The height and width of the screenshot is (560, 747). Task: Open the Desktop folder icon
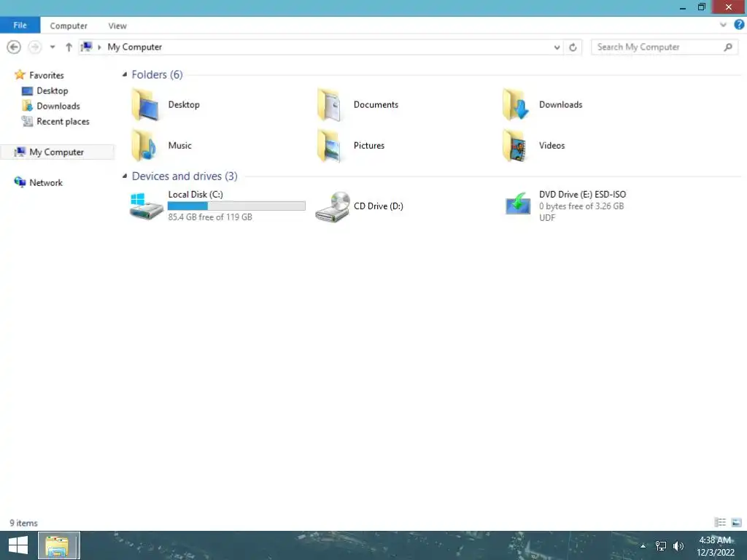[x=145, y=105]
